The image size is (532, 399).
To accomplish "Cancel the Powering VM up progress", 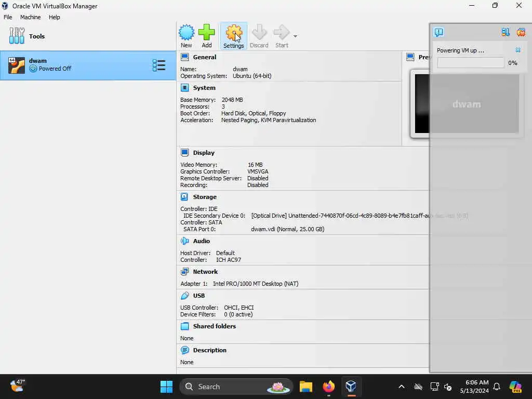I will (x=518, y=50).
